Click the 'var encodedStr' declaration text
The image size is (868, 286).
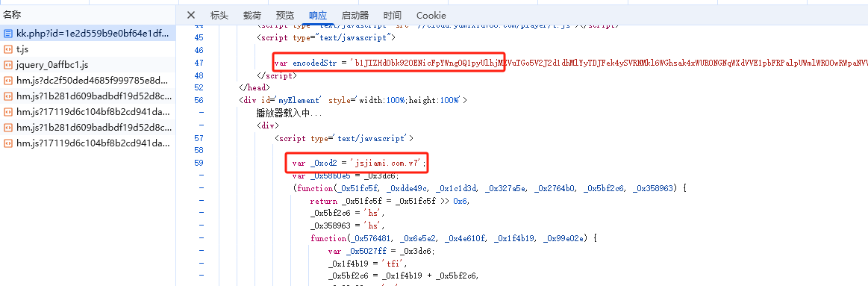tap(306, 63)
